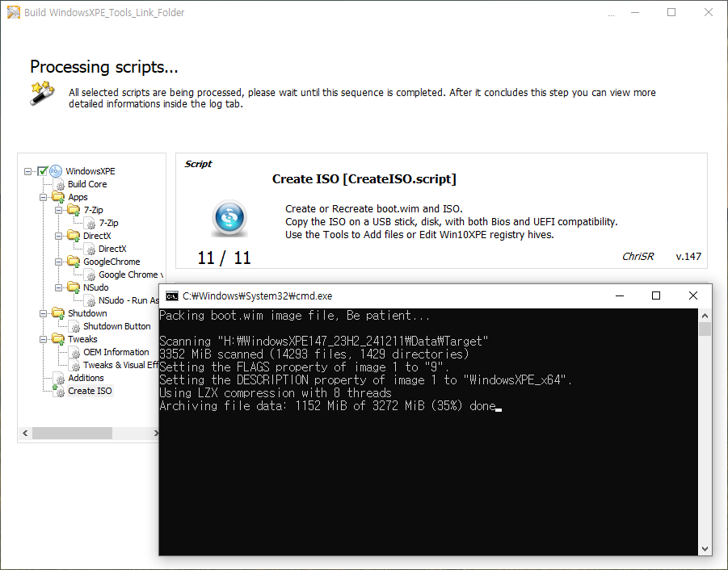
Task: Collapse the Shutdown folder node
Action: (x=43, y=313)
